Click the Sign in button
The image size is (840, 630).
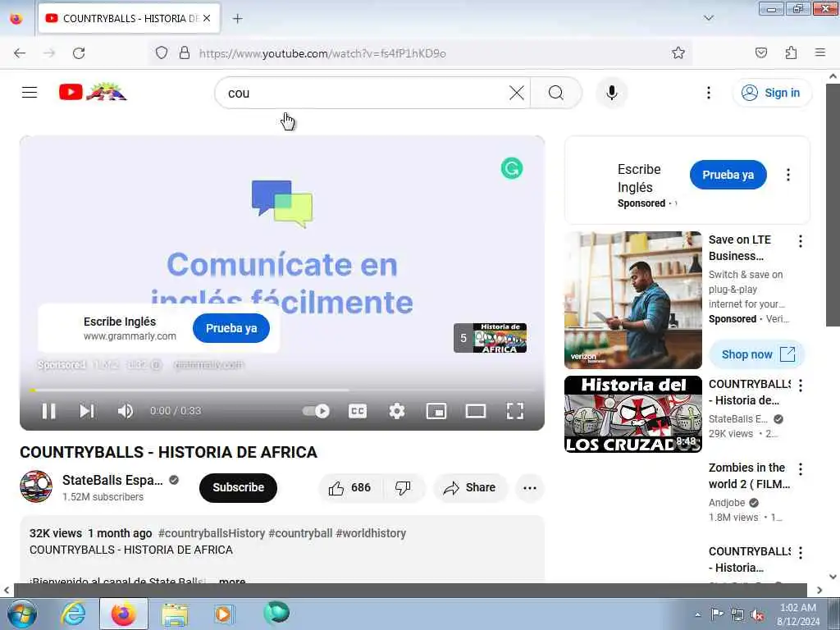coord(771,93)
